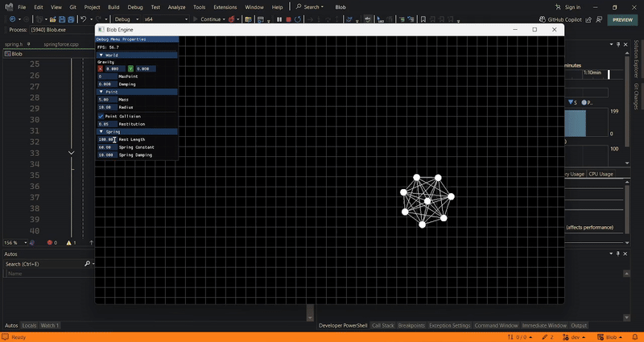The height and width of the screenshot is (342, 644).
Task: Collapse the World section header
Action: click(137, 55)
